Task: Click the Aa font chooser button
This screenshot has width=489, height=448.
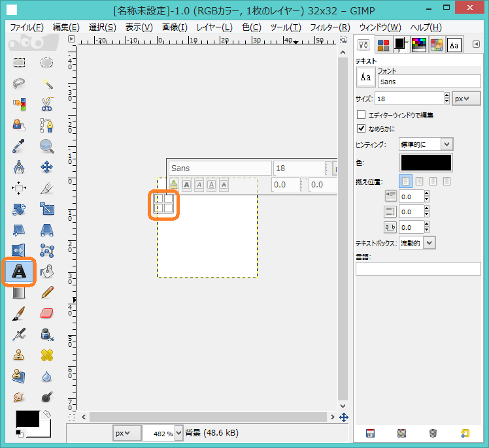Action: [x=366, y=77]
